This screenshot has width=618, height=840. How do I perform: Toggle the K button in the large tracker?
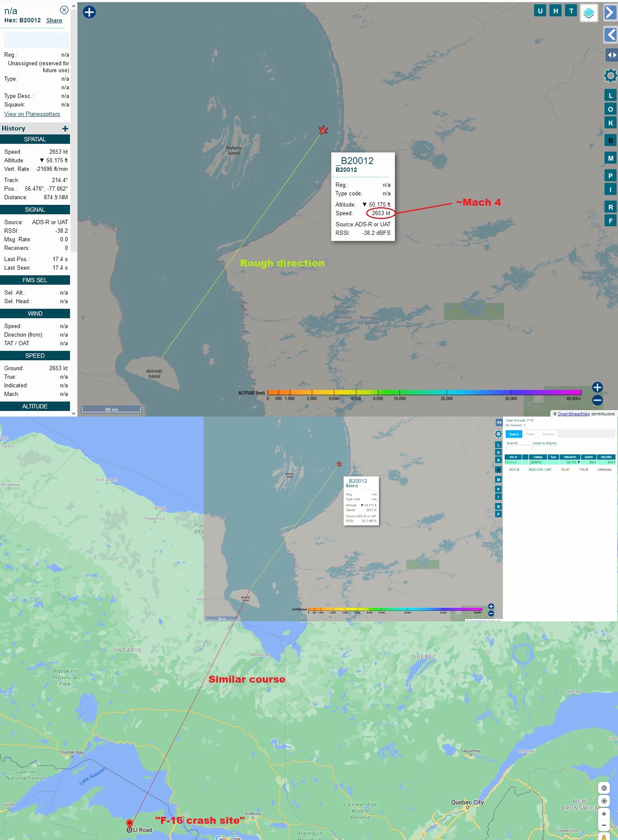coord(610,123)
